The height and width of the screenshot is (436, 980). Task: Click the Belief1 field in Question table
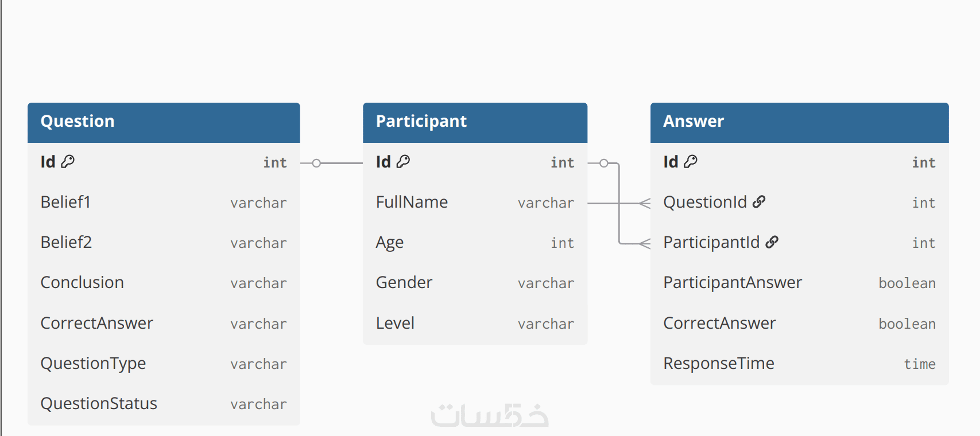(x=66, y=203)
